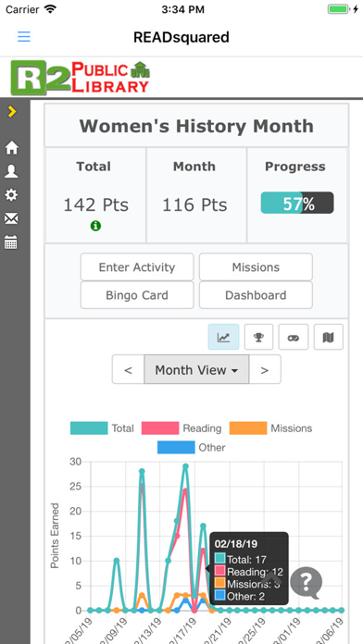Open the Missions button

pyautogui.click(x=256, y=267)
